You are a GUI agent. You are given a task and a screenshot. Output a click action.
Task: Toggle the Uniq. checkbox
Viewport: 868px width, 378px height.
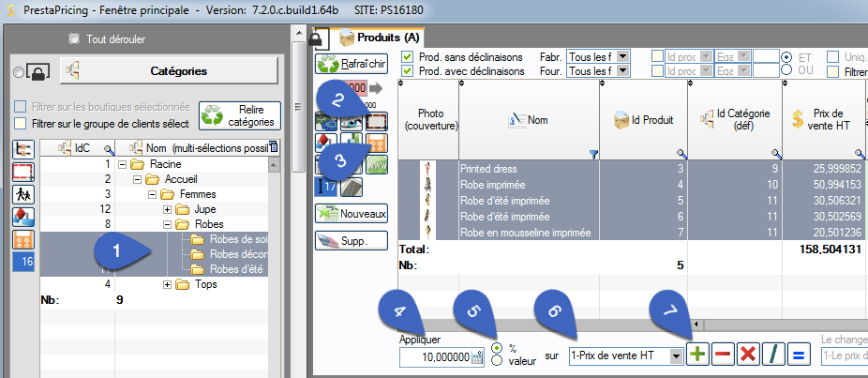pos(832,56)
